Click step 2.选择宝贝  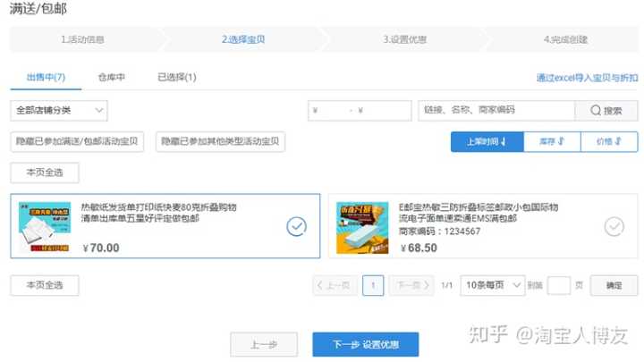coord(243,39)
